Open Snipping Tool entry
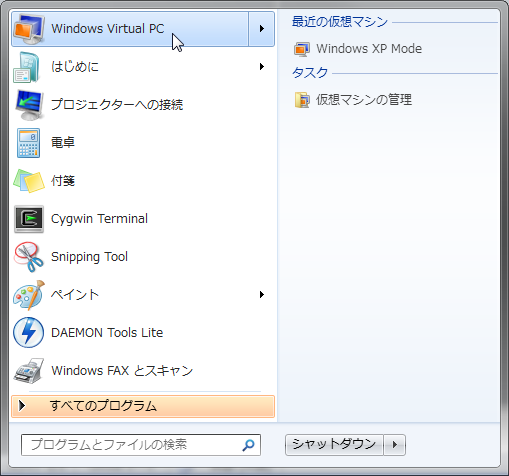509x476 pixels. pos(143,257)
